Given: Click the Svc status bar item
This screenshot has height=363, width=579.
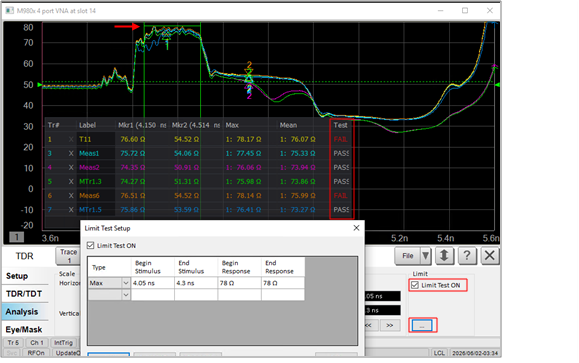Looking at the screenshot, I should coord(12,353).
